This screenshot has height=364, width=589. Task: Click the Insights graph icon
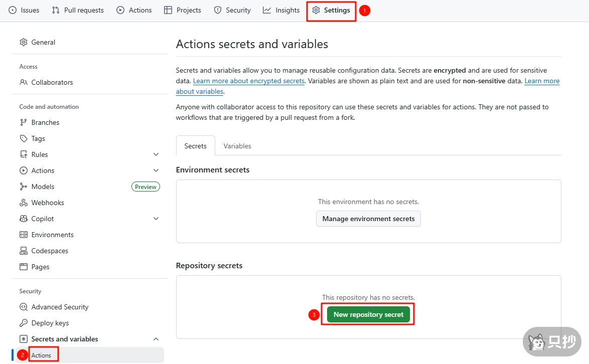coord(267,10)
